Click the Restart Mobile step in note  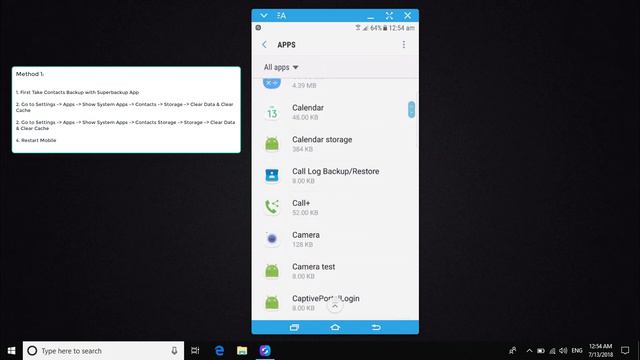coord(36,140)
